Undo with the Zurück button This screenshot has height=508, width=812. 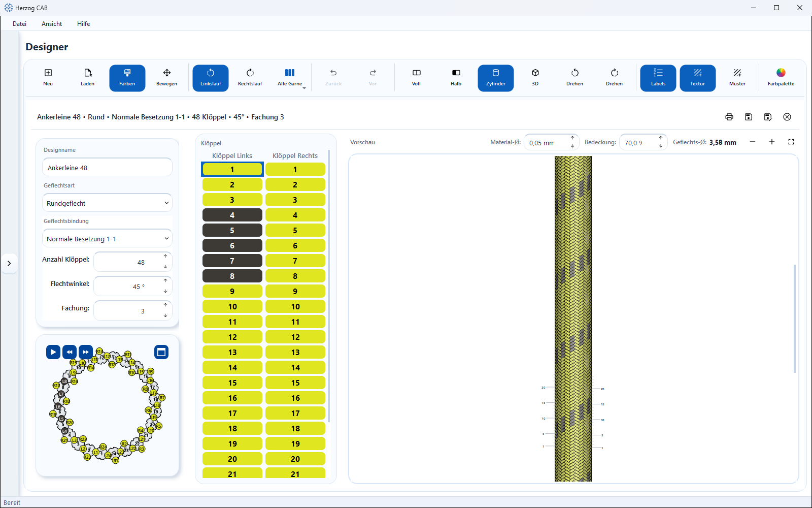tap(333, 78)
